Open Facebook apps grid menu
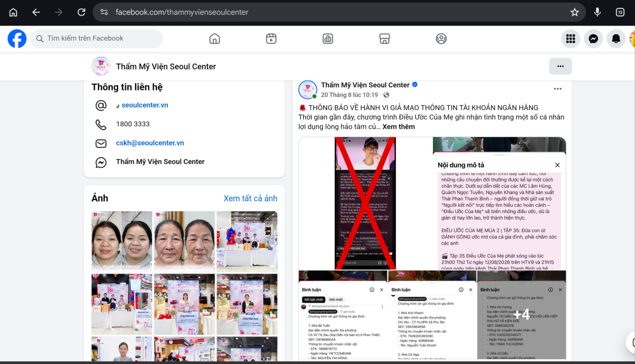The height and width of the screenshot is (364, 635). pyautogui.click(x=570, y=39)
